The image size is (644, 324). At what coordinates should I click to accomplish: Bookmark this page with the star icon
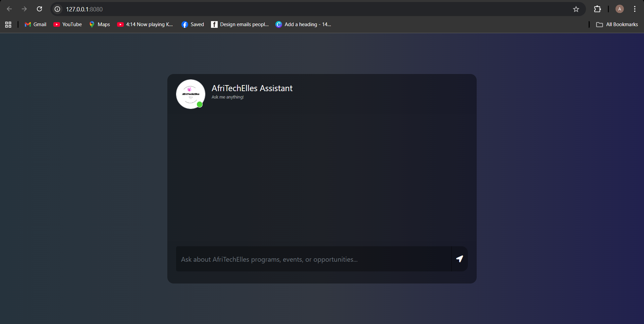[x=576, y=9]
